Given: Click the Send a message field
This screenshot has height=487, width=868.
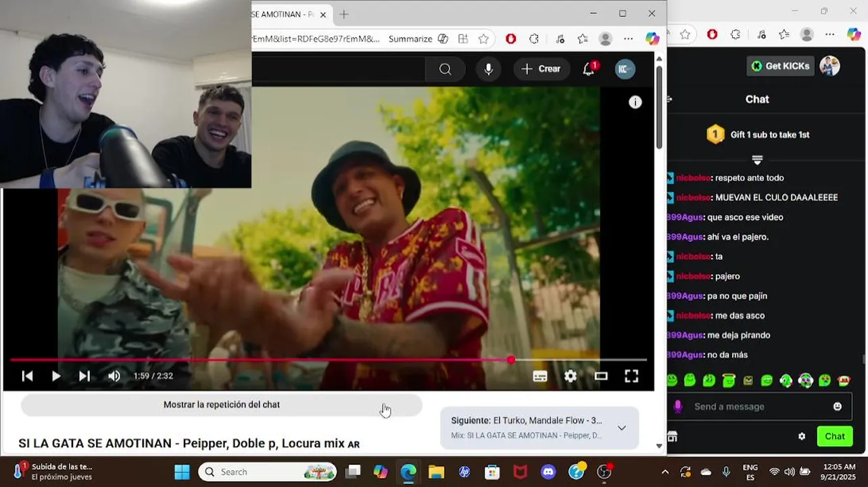Looking at the screenshot, I should click(756, 407).
